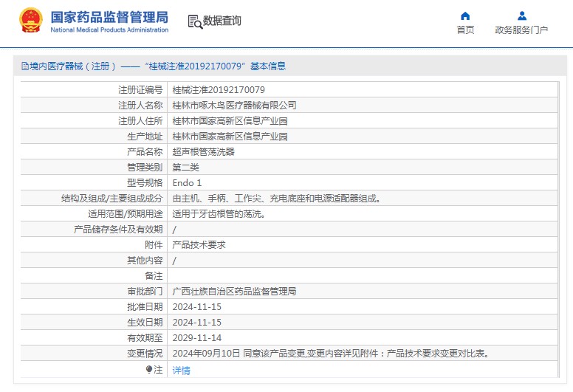Click the 管理类别 row label
The height and width of the screenshot is (392, 573).
(145, 168)
